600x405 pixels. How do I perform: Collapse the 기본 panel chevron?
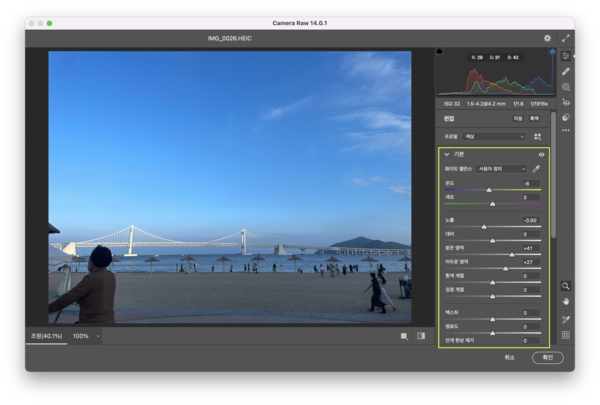pos(447,155)
